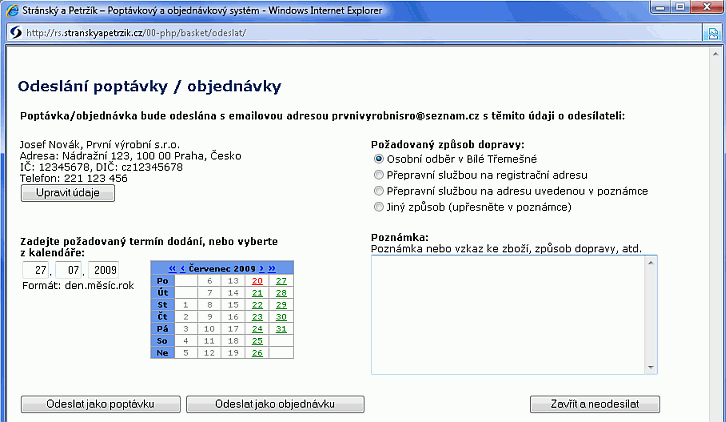Go to previous month in calendar

[182, 268]
